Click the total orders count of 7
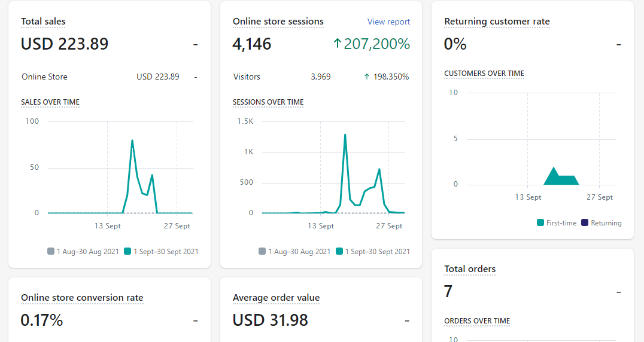 [448, 292]
